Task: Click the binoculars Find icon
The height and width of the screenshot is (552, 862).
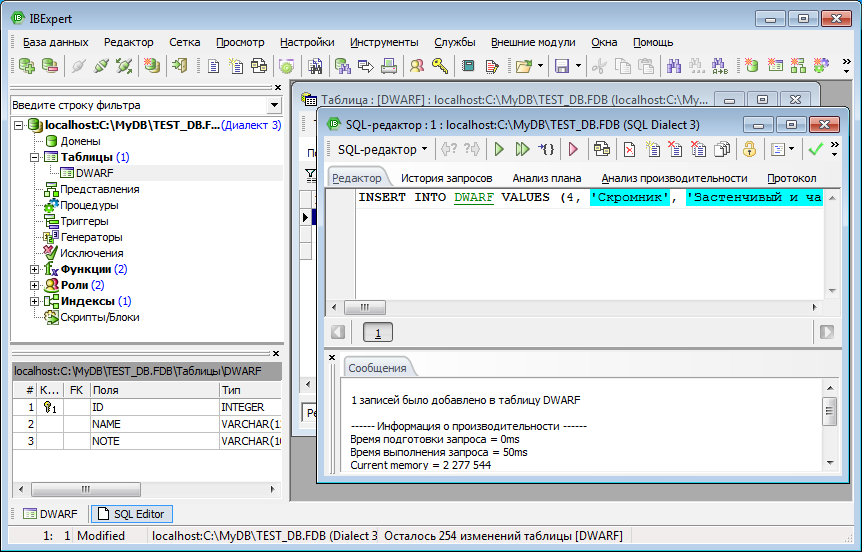Action: (674, 67)
